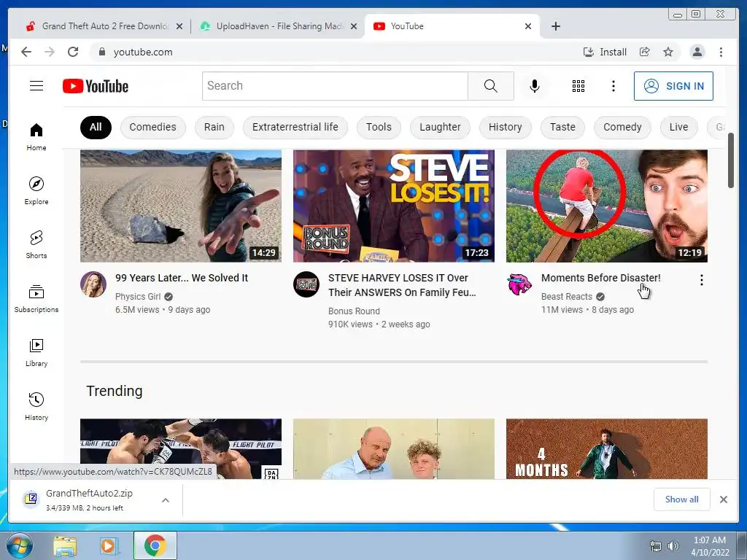Open the YouTube hamburger guide menu

click(x=36, y=86)
